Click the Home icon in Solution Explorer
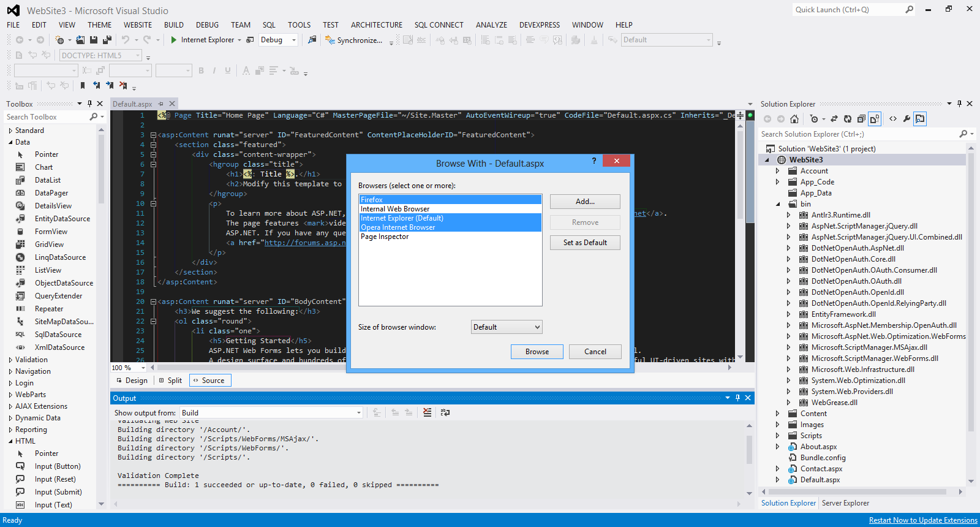980x527 pixels. [794, 119]
